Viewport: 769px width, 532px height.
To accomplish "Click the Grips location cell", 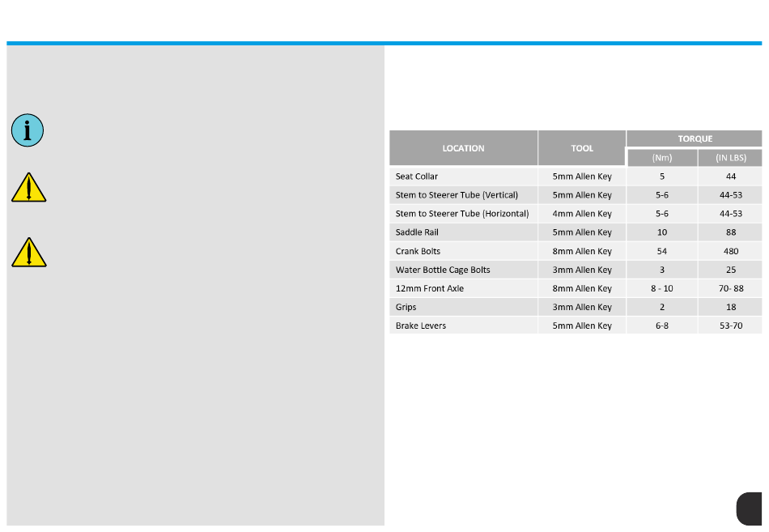I will 464,307.
